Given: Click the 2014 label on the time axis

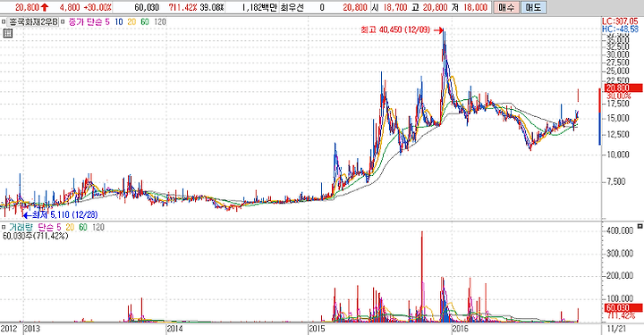Looking at the screenshot, I should [174, 329].
